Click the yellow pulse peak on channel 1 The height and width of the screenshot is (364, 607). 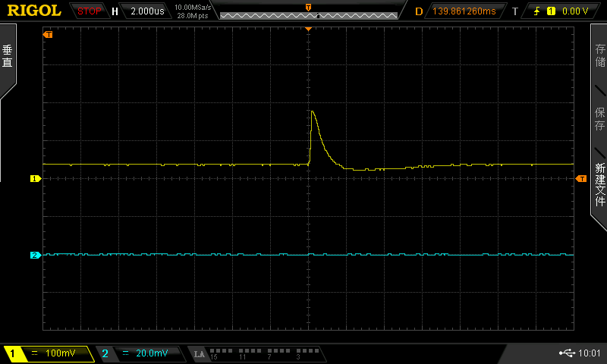coord(312,111)
